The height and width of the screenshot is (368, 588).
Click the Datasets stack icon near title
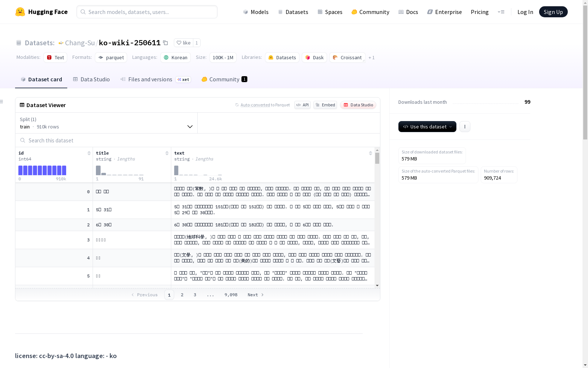coord(19,43)
